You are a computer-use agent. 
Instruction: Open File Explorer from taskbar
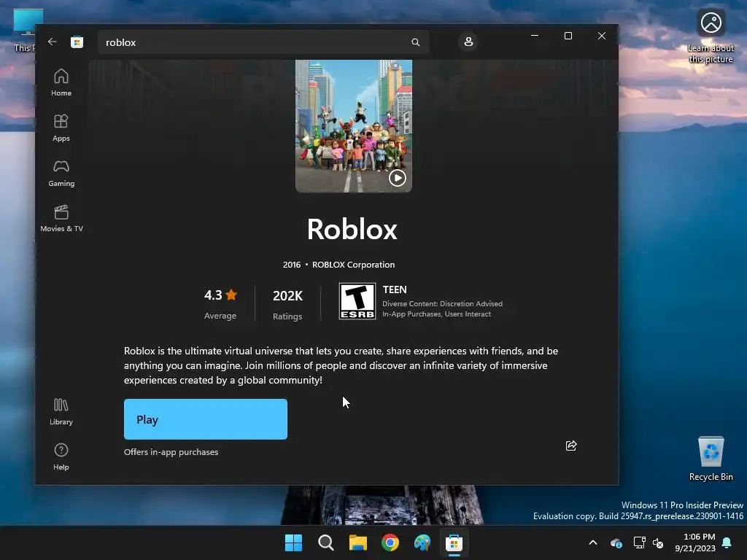pos(357,542)
